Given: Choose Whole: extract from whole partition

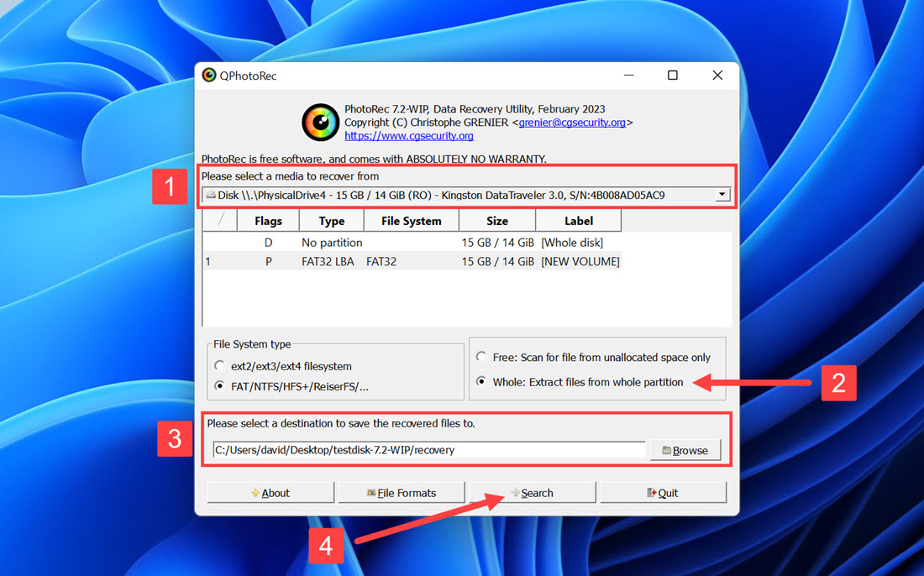Looking at the screenshot, I should tap(481, 382).
